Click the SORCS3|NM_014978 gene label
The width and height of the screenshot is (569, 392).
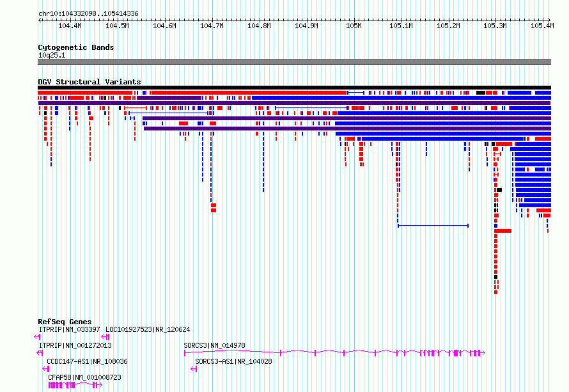[x=214, y=345]
